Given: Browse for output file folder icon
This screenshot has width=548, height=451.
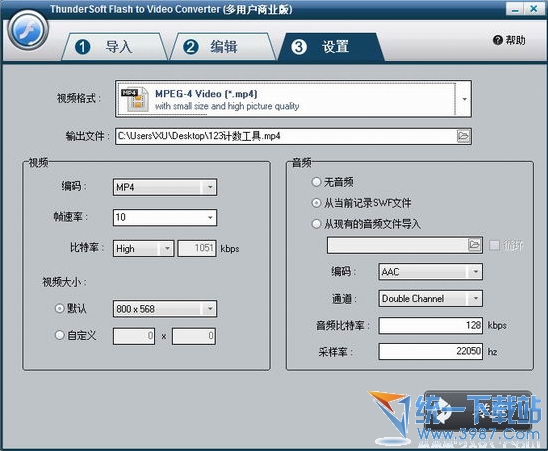Looking at the screenshot, I should 463,136.
